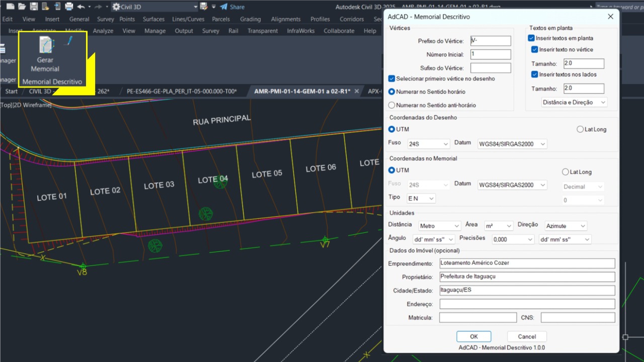Click the Share paper plane icon
Screen dimensions: 644x362
pyautogui.click(x=224, y=7)
